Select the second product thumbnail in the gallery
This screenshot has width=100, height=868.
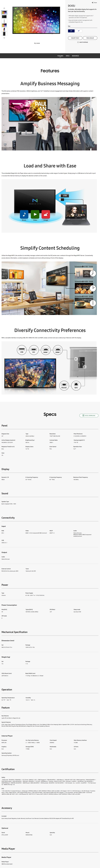4,17
